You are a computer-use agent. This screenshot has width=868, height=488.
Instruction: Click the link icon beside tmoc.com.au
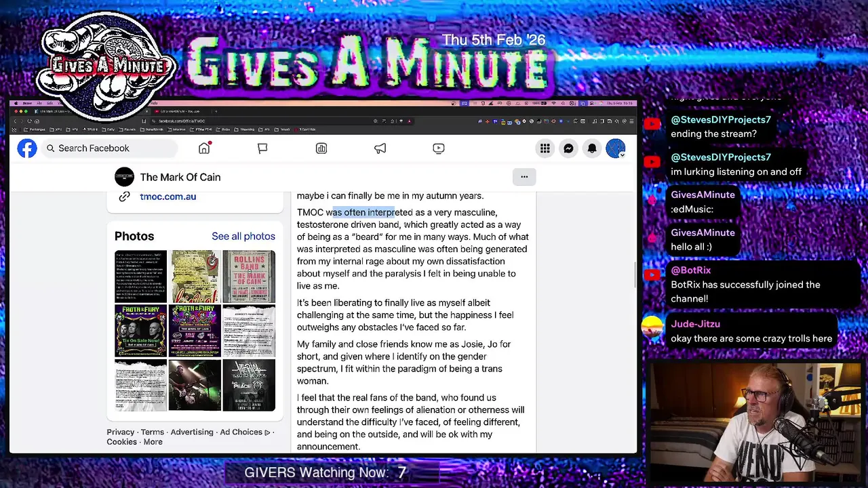(124, 197)
